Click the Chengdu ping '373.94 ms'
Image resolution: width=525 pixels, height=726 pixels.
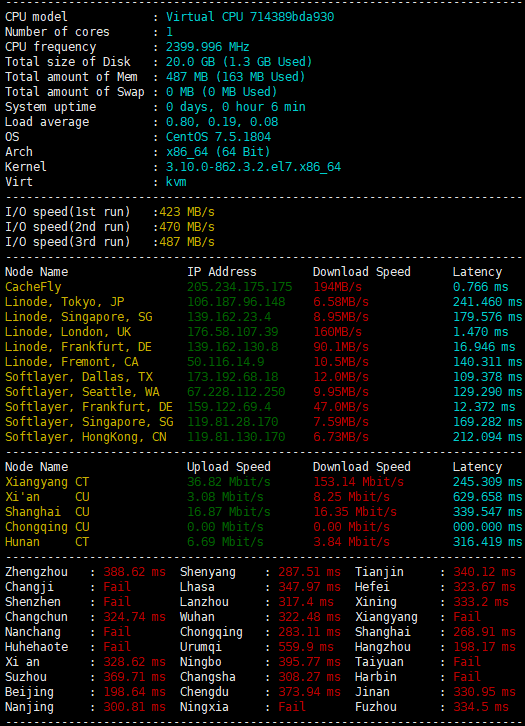309,692
